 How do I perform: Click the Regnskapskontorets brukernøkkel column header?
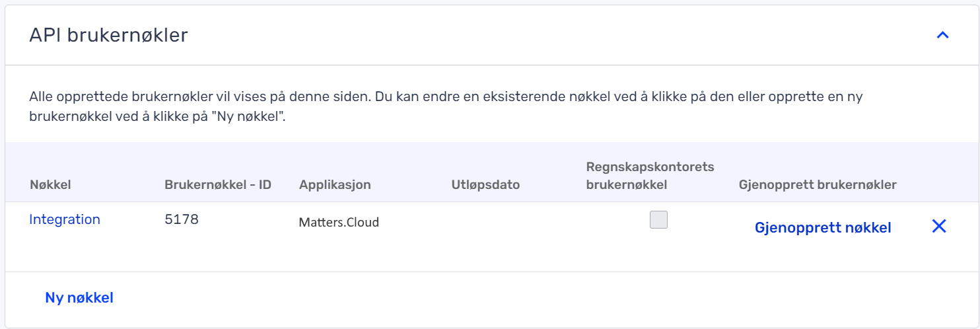coord(650,176)
